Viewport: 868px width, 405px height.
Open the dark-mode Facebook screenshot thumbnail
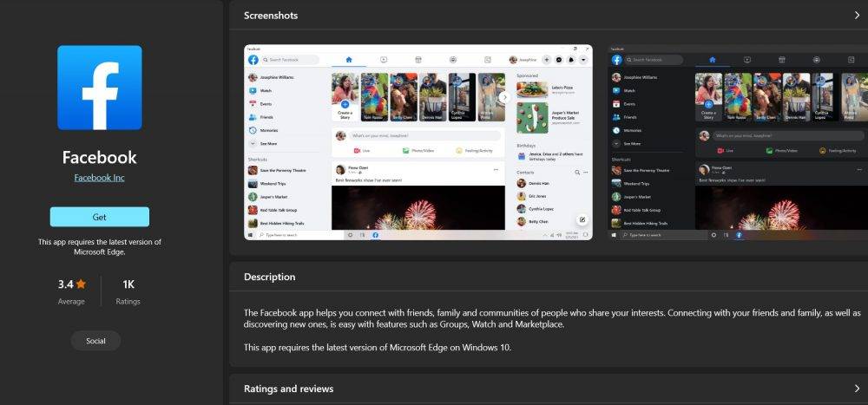738,142
